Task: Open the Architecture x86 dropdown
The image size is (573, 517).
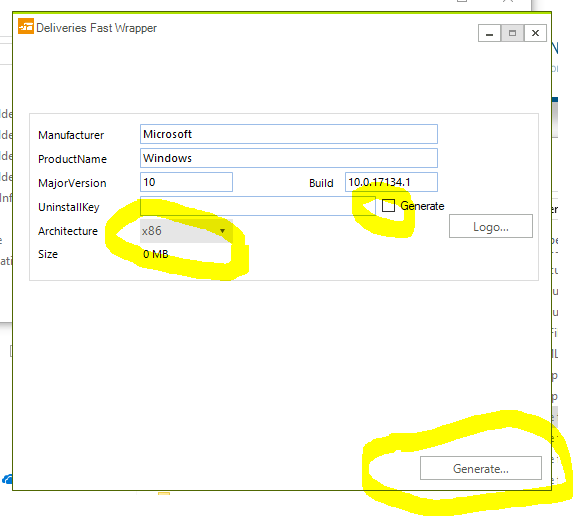Action: tap(186, 231)
